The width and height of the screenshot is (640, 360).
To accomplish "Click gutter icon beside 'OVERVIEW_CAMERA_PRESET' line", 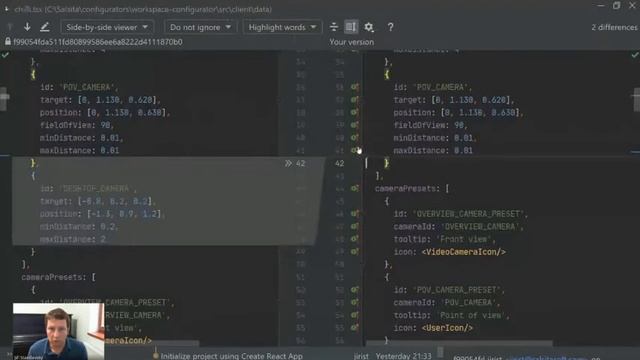I will click(x=355, y=213).
